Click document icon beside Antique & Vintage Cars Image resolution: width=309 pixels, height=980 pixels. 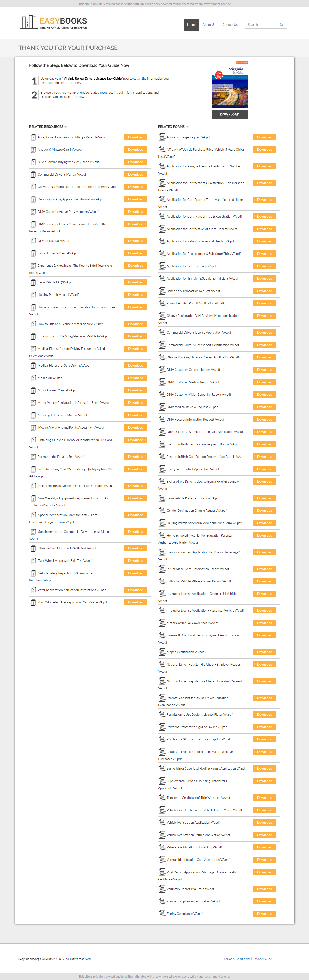pos(33,150)
